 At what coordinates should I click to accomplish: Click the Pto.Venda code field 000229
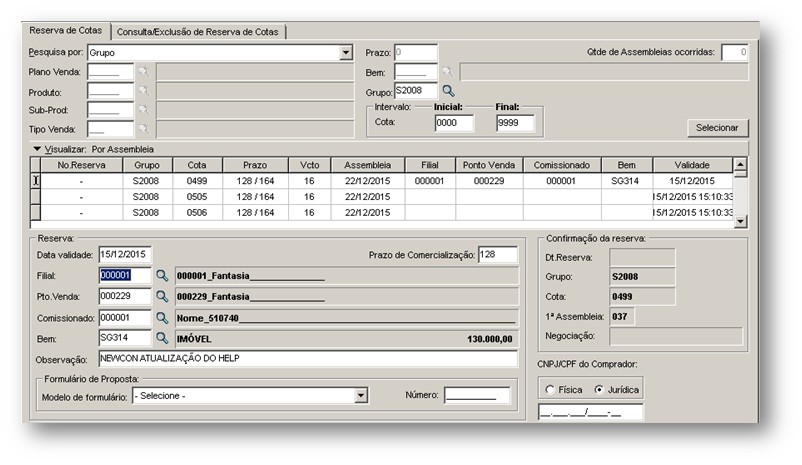[x=125, y=296]
